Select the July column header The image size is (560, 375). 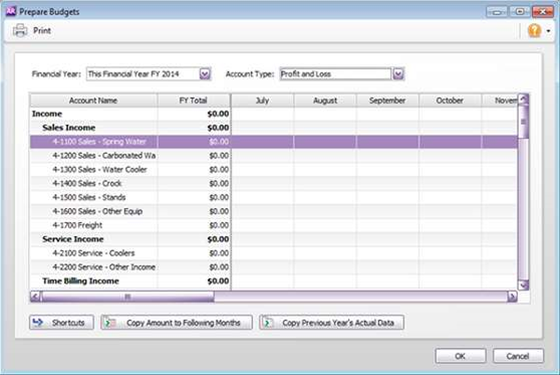pyautogui.click(x=262, y=100)
